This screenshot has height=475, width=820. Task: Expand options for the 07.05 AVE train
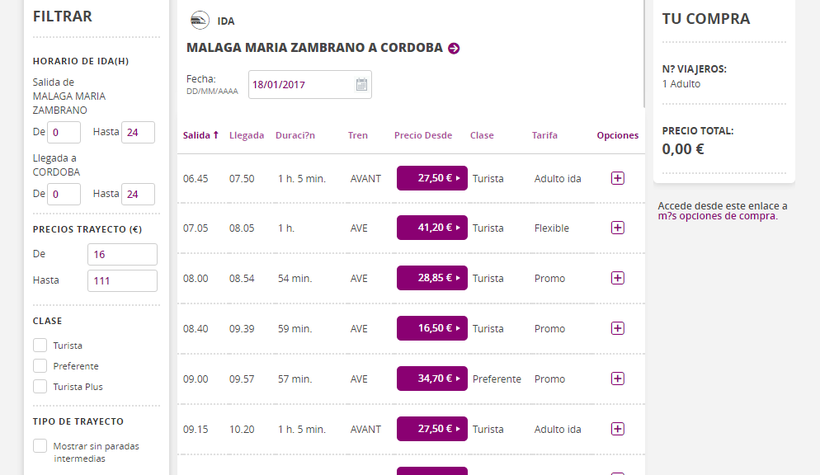[617, 228]
